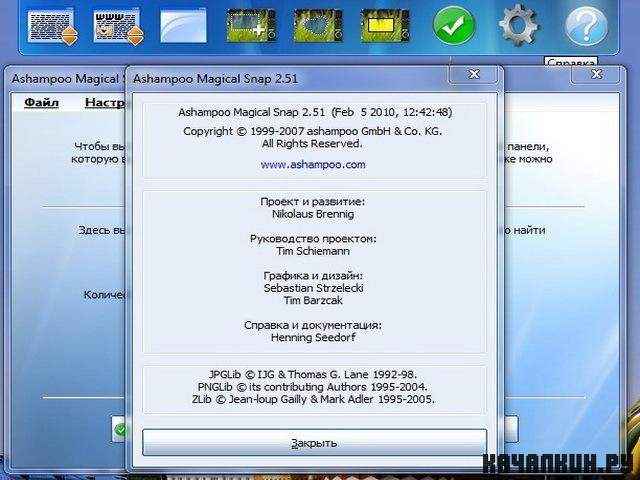Click the green check button in background window
Screen dimensions: 640x480
(x=120, y=429)
